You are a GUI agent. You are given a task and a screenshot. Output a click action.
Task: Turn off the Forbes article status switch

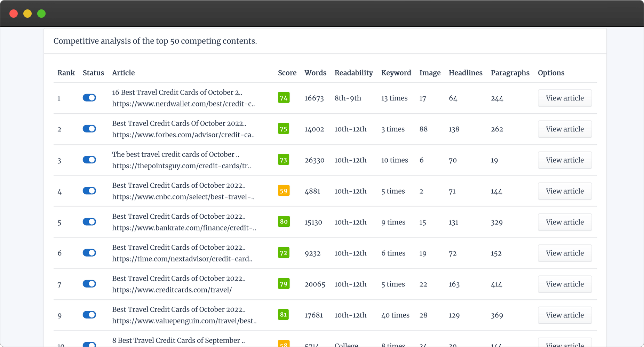89,129
